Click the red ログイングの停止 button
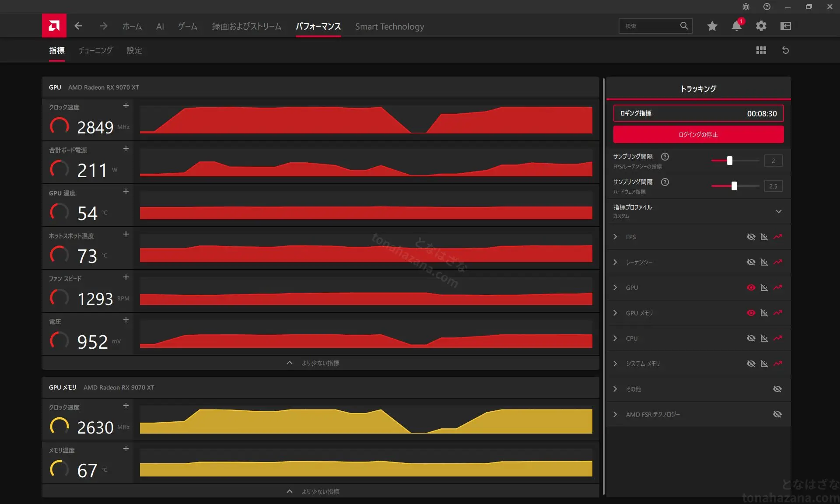Image resolution: width=840 pixels, height=504 pixels. coord(699,134)
